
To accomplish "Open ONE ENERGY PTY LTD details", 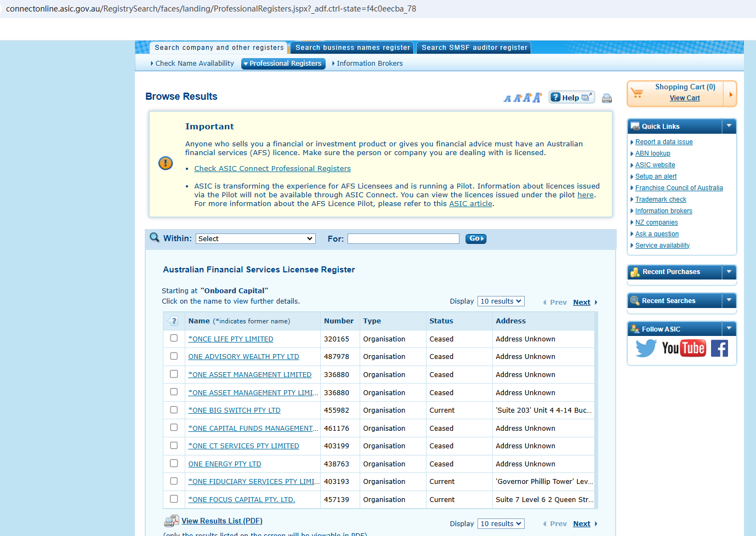I will point(225,464).
